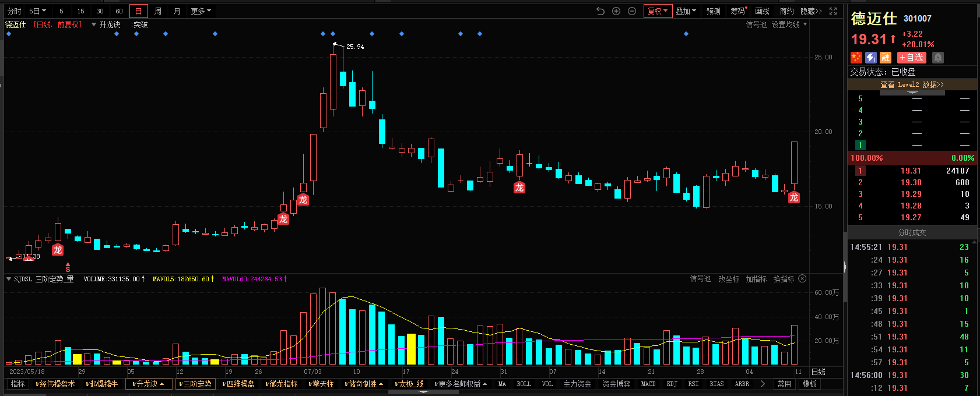The width and height of the screenshot is (980, 396).
Task: Click the 画线 draw line button
Action: 763,11
